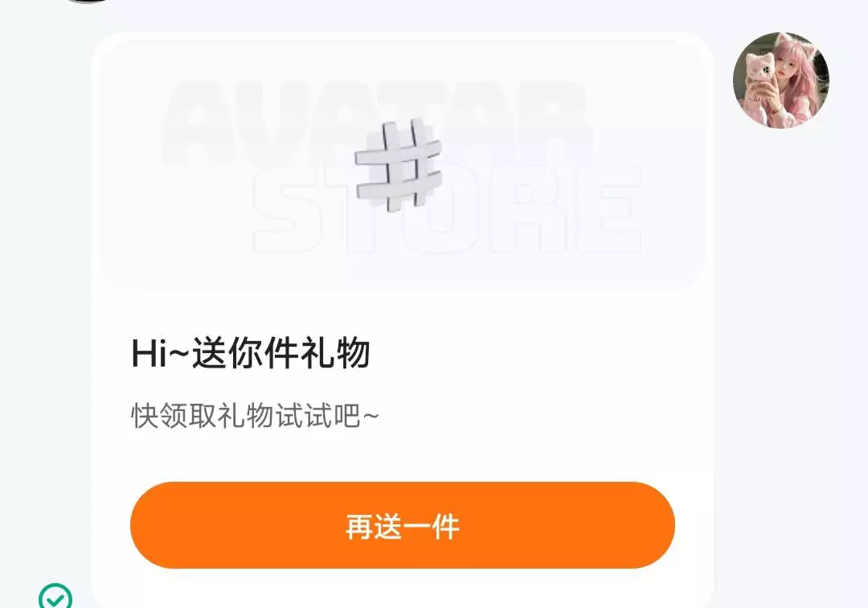Click empty card space below the subtitle
Viewport: 868px width, 608px height.
[403, 455]
